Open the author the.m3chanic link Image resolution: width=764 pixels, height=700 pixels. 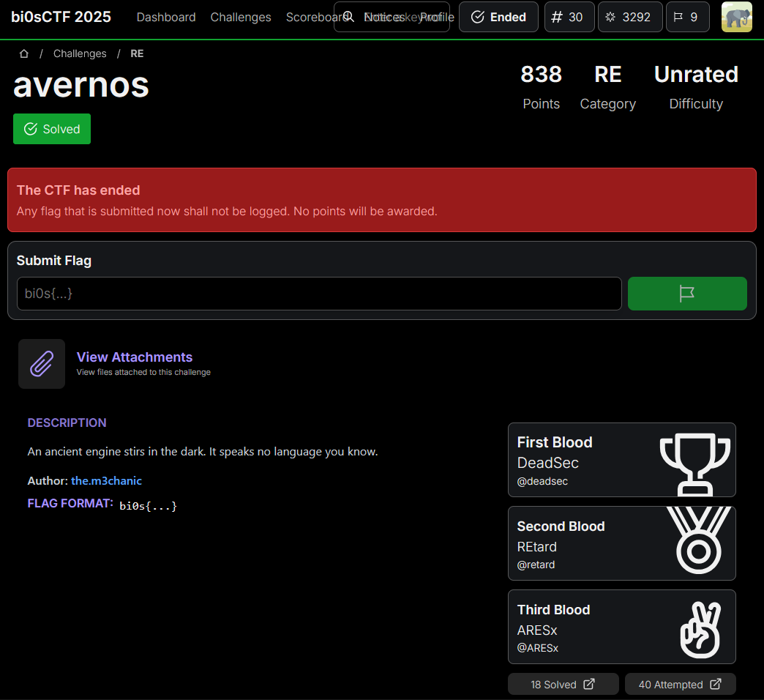tap(106, 480)
